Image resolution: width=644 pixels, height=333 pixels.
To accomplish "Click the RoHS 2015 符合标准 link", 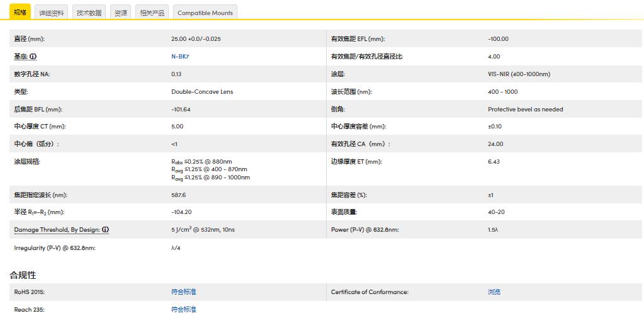I will [184, 292].
